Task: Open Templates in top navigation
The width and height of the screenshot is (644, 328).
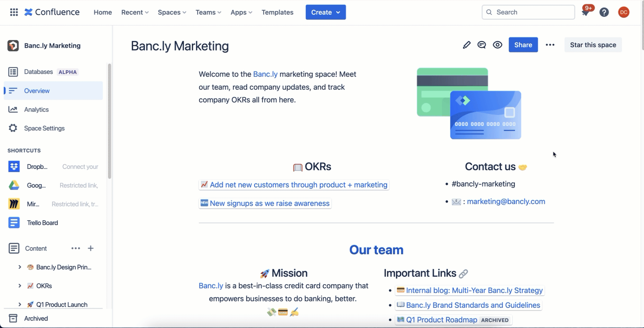Action: pyautogui.click(x=277, y=12)
